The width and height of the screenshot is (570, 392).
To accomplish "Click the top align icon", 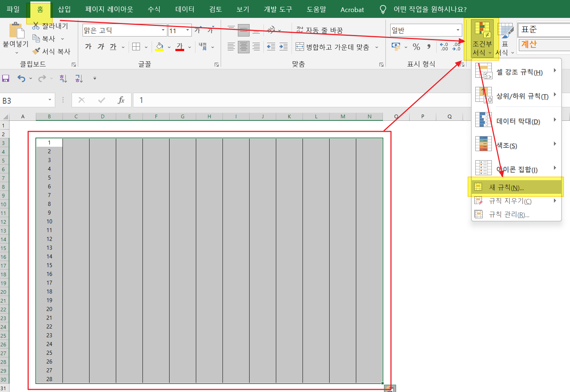I will pos(231,30).
